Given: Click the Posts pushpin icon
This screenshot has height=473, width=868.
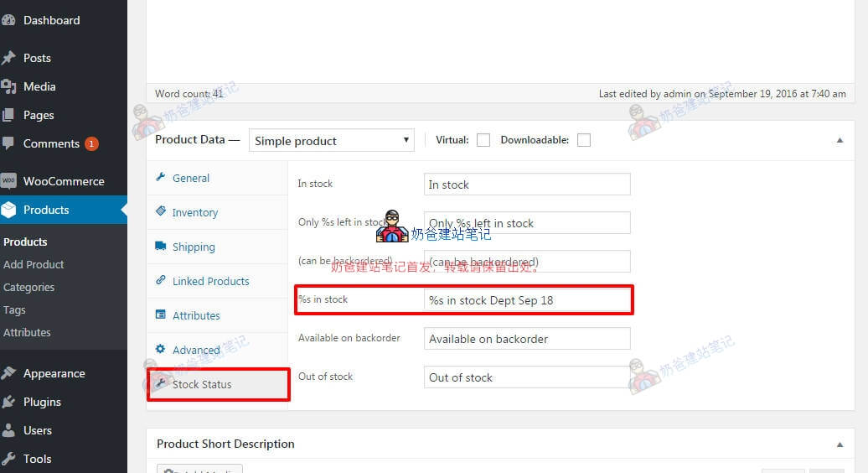Looking at the screenshot, I should tap(8, 58).
